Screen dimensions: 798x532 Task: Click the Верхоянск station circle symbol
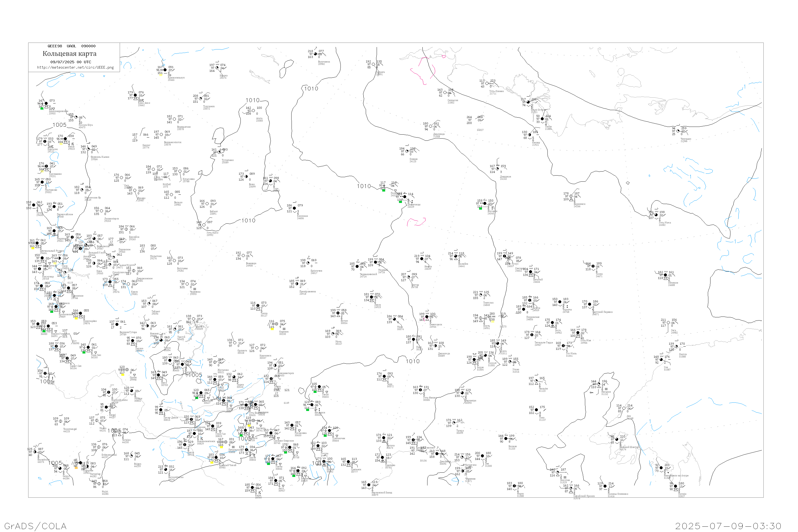pos(571,197)
